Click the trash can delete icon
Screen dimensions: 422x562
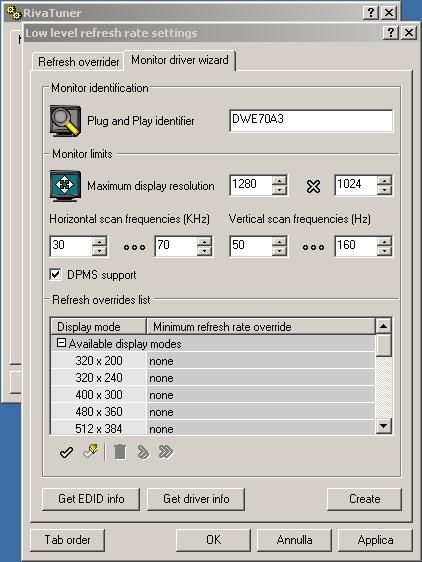120,452
